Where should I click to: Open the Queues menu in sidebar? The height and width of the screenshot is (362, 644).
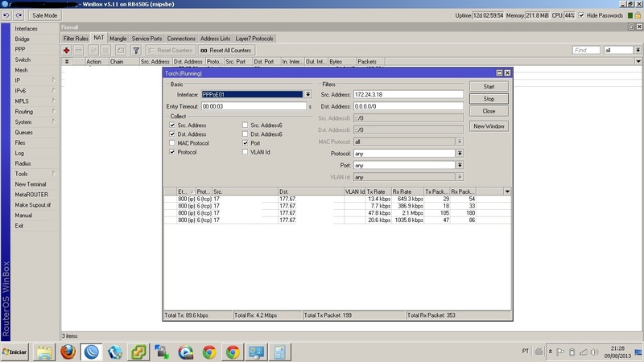coord(23,132)
